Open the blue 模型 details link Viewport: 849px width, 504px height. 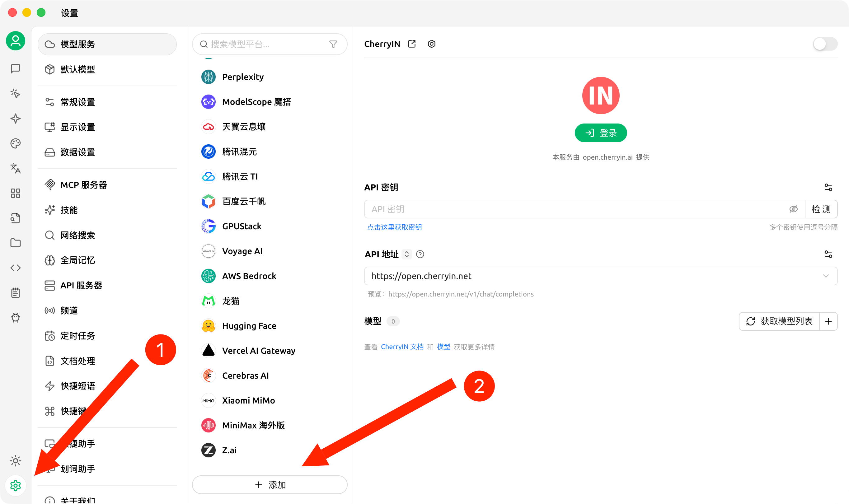pos(444,347)
